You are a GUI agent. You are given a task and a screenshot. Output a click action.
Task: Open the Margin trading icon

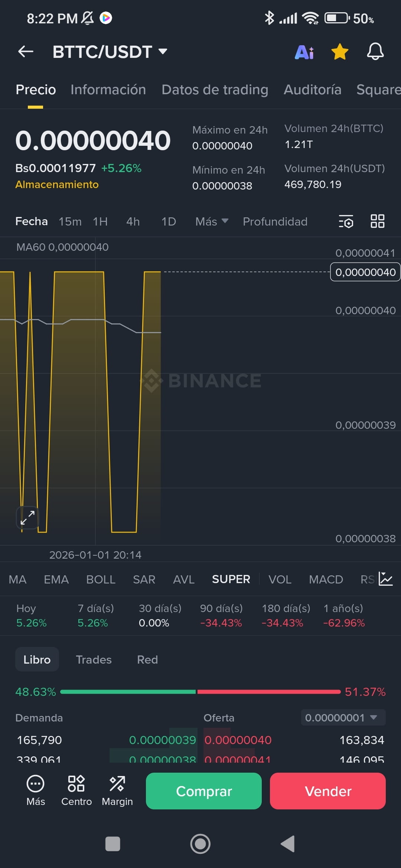pos(117,791)
